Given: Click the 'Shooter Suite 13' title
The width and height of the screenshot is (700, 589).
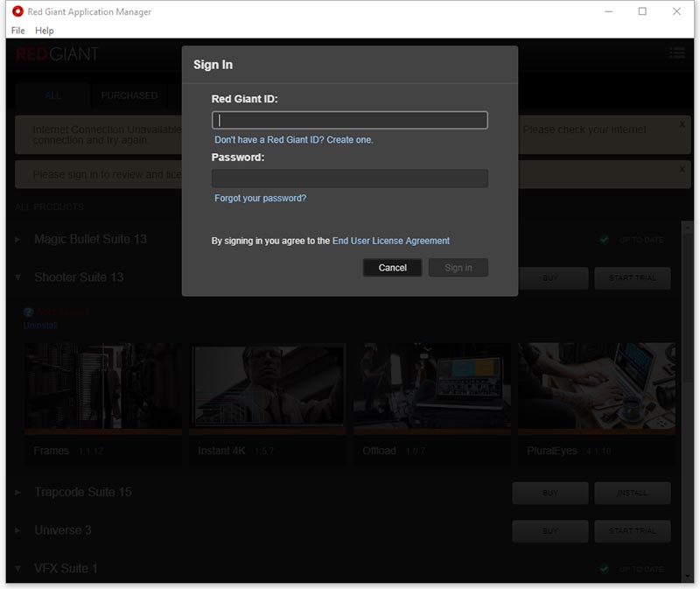Looking at the screenshot, I should point(79,277).
